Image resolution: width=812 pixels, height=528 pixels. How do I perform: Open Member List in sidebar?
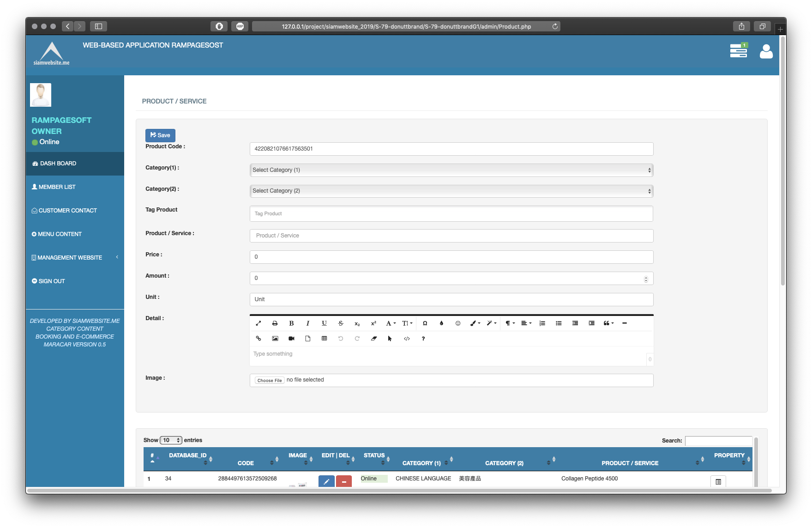click(x=57, y=187)
